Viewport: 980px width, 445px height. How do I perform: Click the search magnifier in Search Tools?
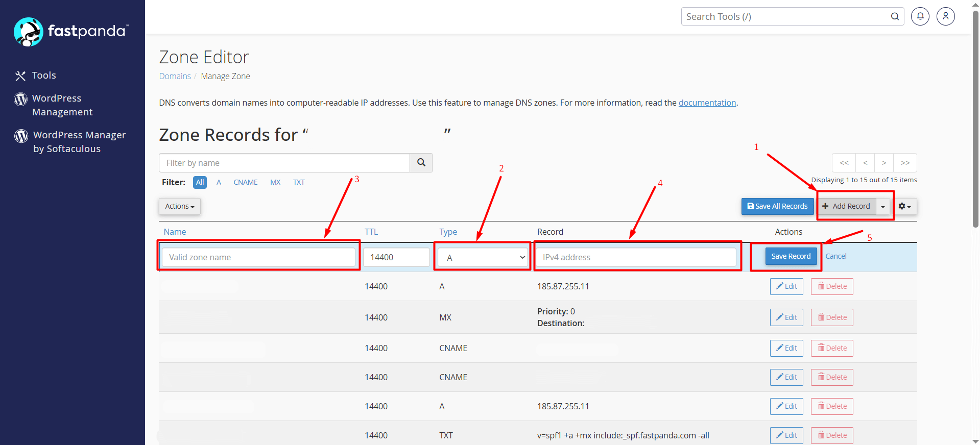(895, 16)
